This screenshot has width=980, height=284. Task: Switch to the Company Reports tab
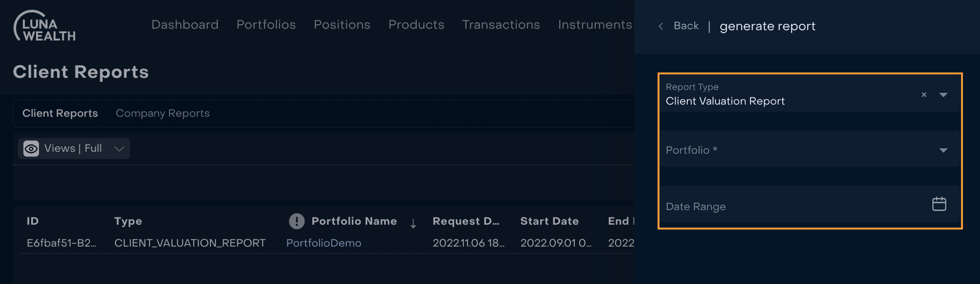(x=163, y=113)
